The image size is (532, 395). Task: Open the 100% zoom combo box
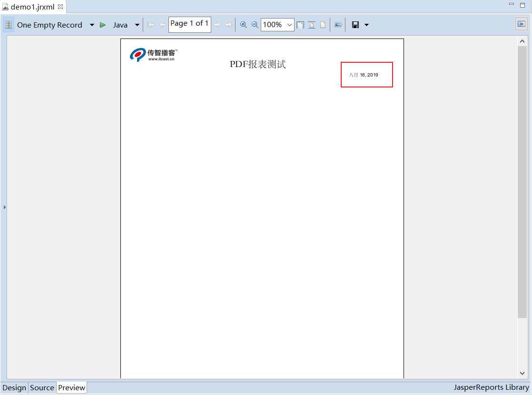pos(277,25)
